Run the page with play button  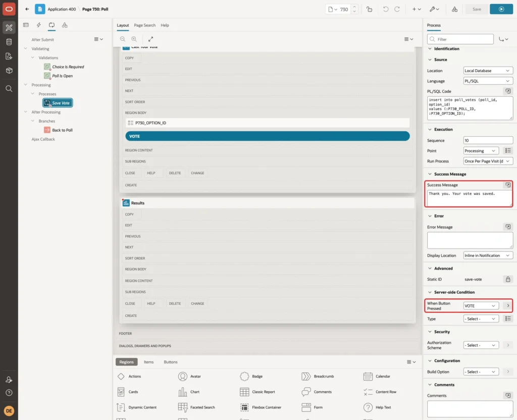click(x=501, y=9)
